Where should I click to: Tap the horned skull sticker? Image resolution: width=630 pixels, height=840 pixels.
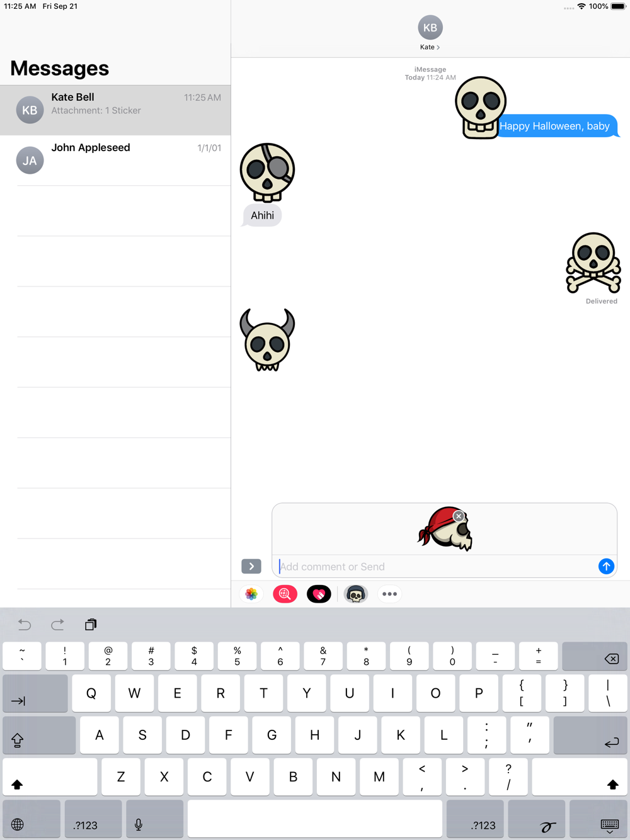[x=267, y=340]
